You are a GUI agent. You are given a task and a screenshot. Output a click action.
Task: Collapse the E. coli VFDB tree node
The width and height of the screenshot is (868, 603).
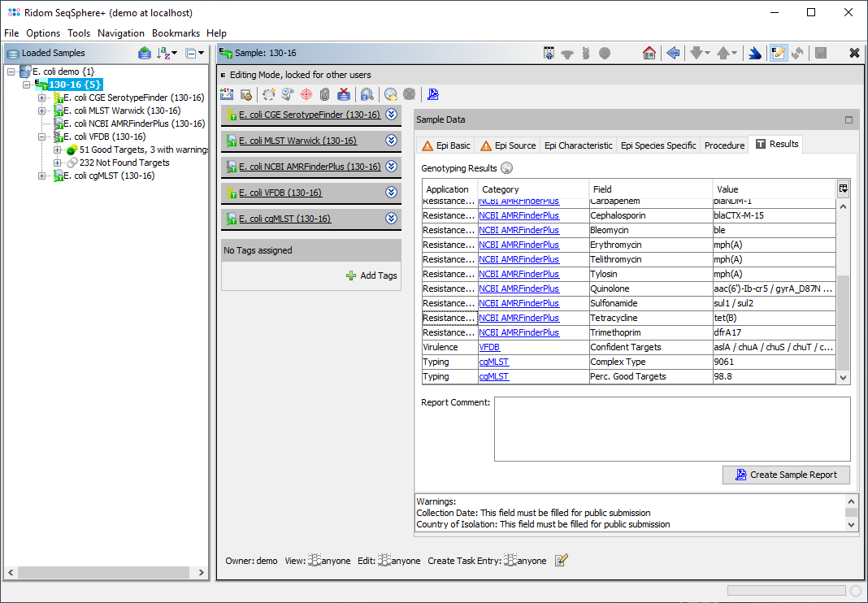coord(42,137)
